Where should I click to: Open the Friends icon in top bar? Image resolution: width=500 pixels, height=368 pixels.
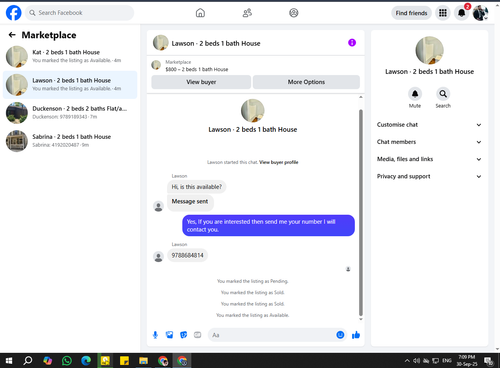(247, 13)
